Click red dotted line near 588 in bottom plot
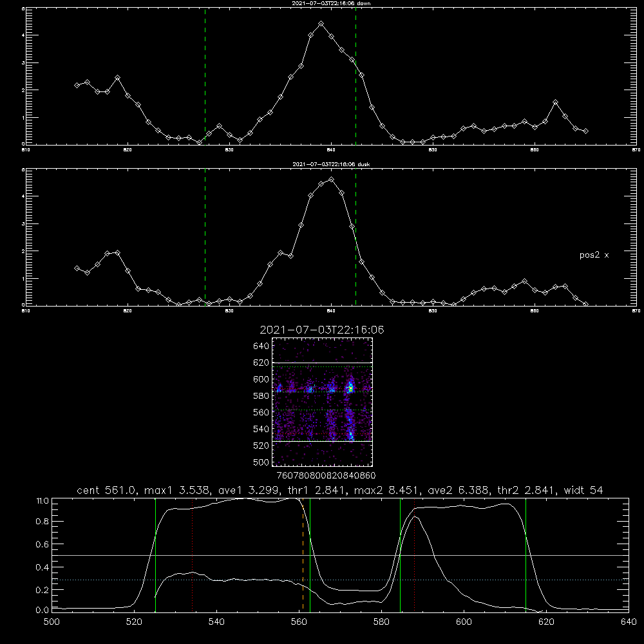 414,554
